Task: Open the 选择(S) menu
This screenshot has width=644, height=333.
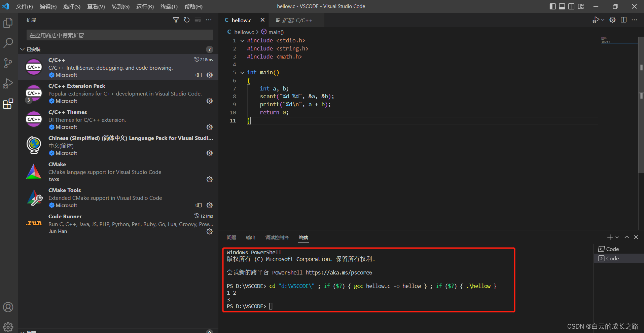Action: (x=72, y=7)
